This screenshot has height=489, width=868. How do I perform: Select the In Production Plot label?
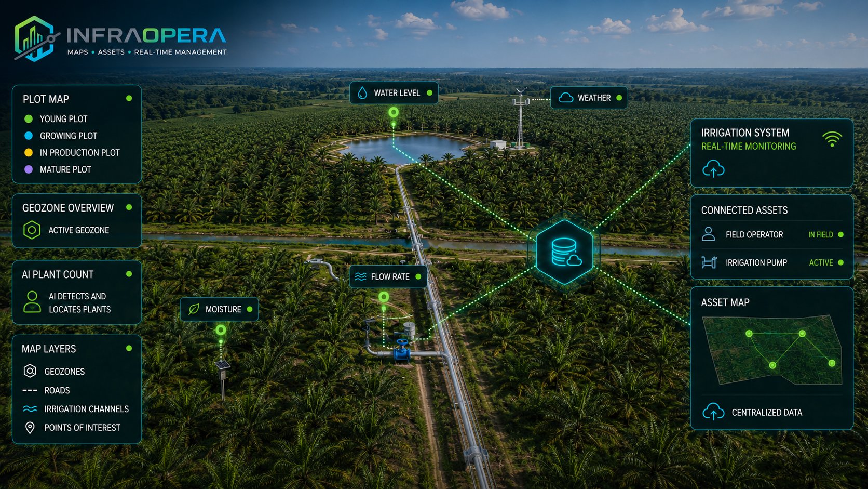click(80, 153)
